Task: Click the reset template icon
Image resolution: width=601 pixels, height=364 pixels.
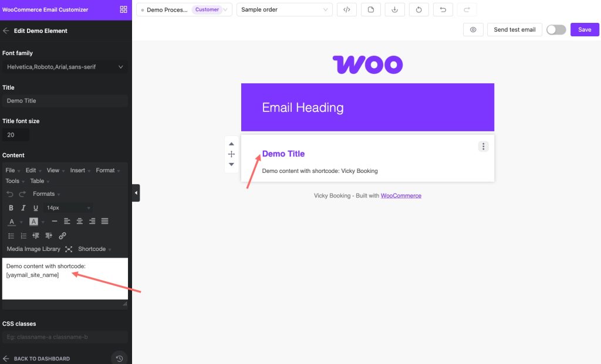Action: (x=418, y=9)
